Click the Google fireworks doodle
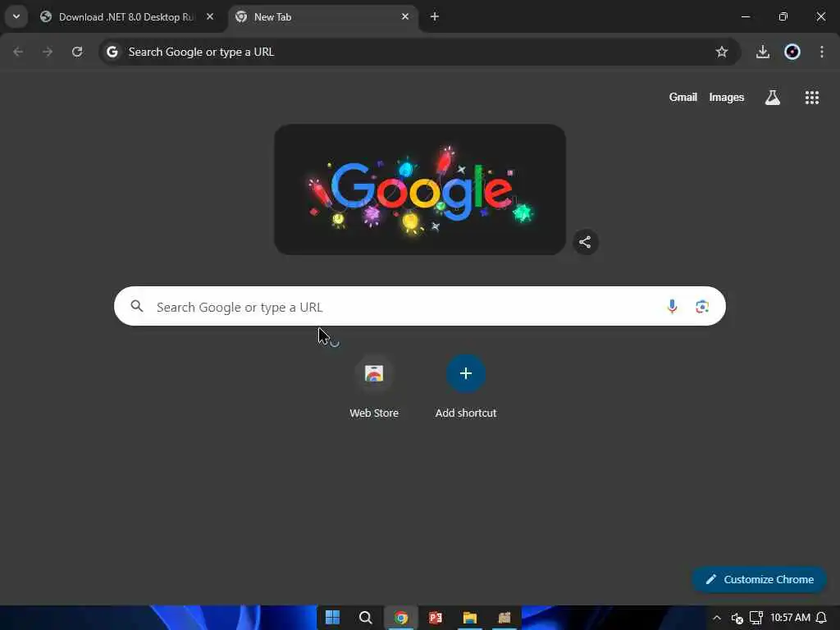This screenshot has height=630, width=840. [420, 189]
